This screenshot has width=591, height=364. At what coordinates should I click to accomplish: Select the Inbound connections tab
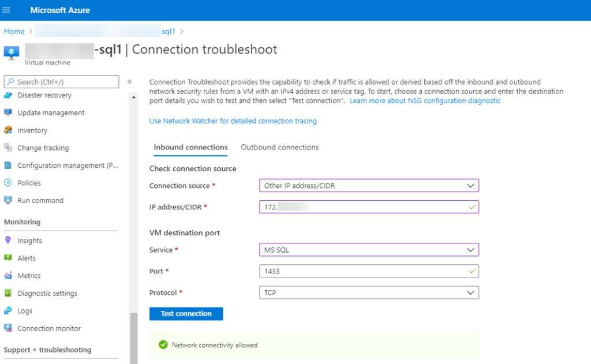click(190, 147)
